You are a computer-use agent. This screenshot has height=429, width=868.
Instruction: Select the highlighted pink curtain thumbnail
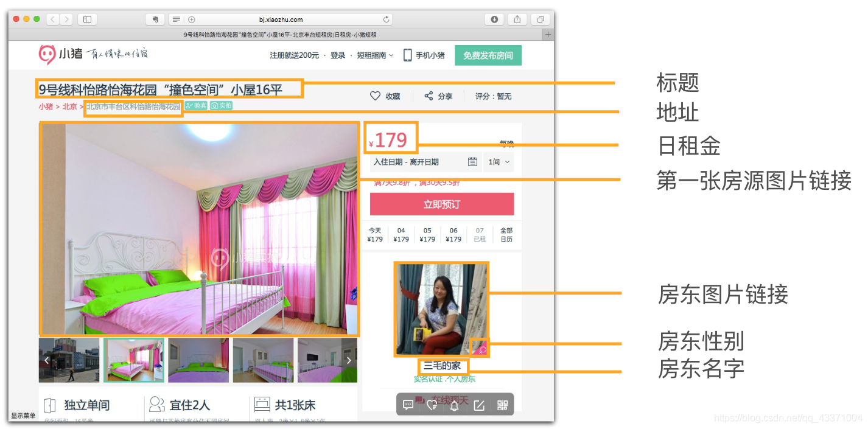[x=134, y=360]
